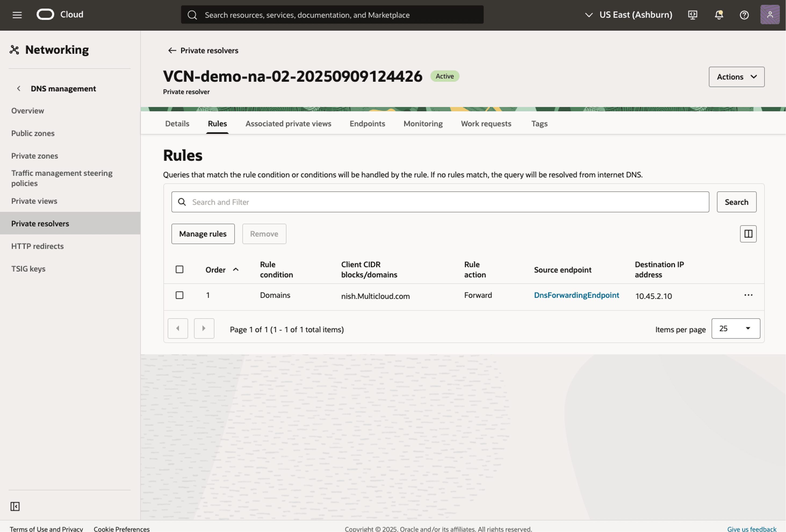
Task: Click the Manage rules button
Action: 203,234
